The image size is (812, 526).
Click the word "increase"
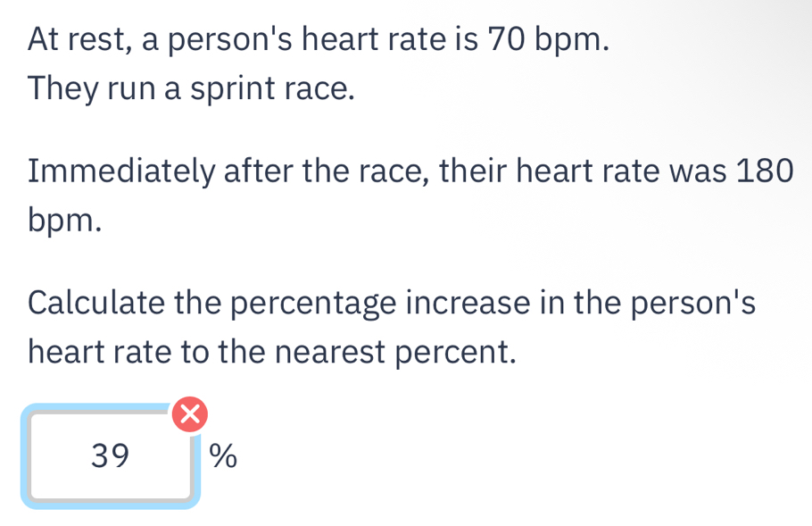click(x=468, y=303)
